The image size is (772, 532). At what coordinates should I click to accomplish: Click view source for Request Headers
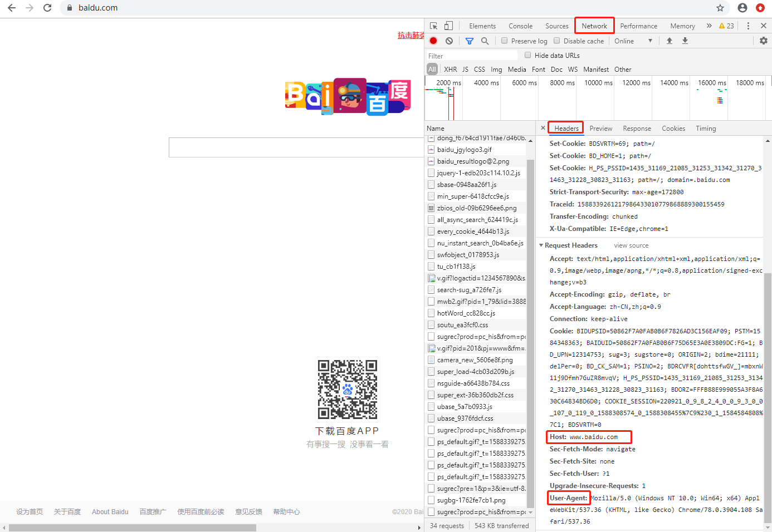click(631, 245)
